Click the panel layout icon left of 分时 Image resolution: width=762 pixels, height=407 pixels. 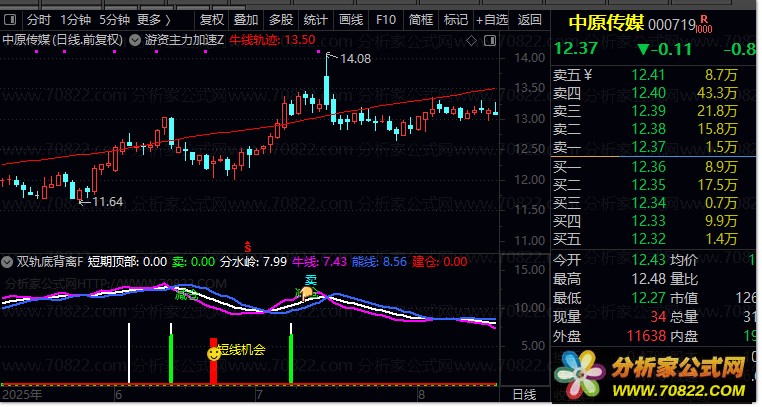10,20
